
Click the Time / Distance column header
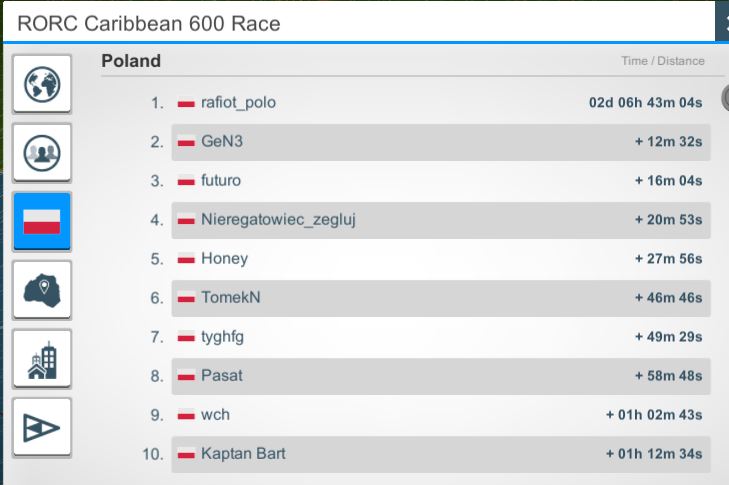click(x=663, y=61)
